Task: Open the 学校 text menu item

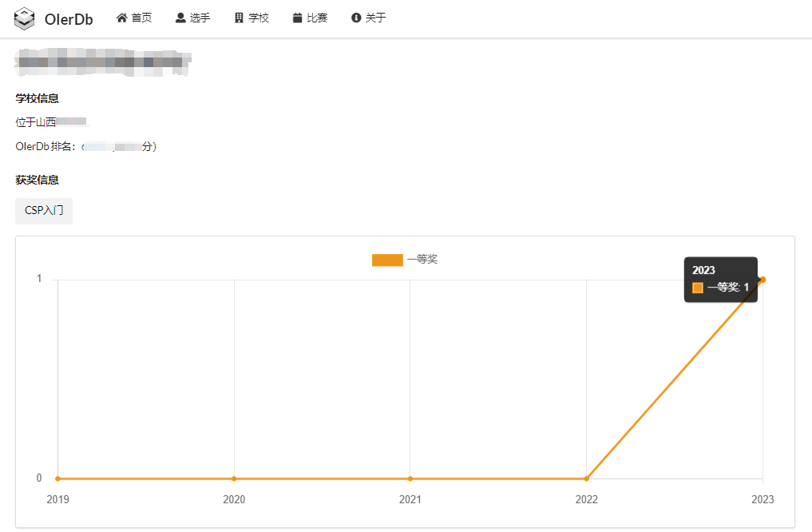Action: pyautogui.click(x=259, y=18)
